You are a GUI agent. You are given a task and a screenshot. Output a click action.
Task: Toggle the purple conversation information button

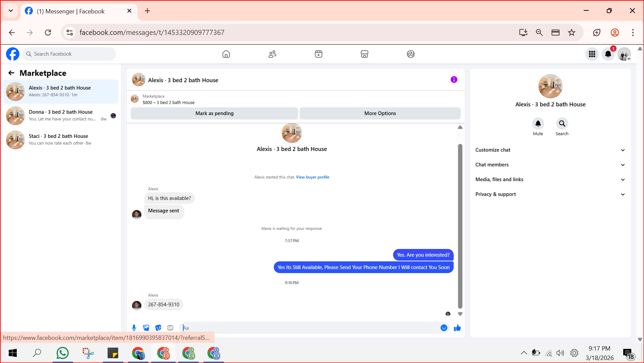point(454,80)
